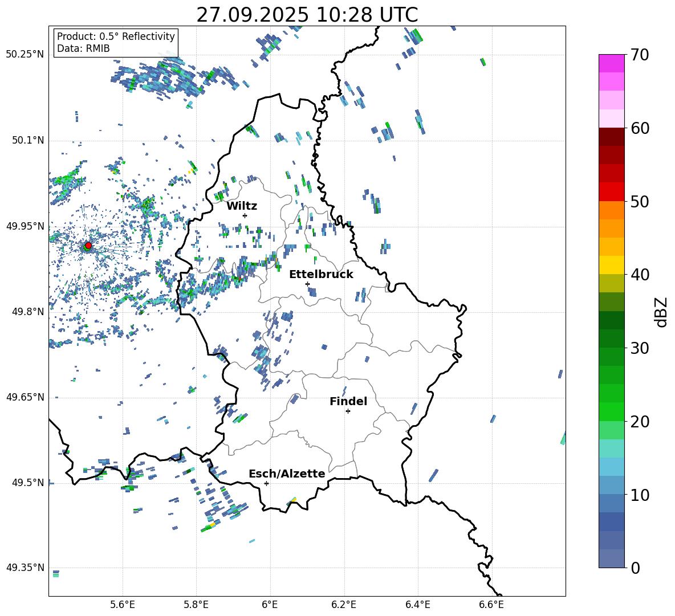The width and height of the screenshot is (675, 616).
Task: Click the Data: RMIB text
Action: coord(83,48)
